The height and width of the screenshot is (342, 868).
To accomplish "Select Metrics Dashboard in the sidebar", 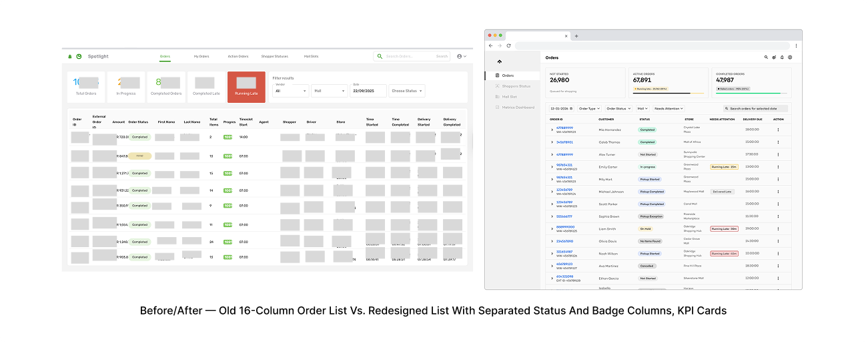I will coord(518,107).
